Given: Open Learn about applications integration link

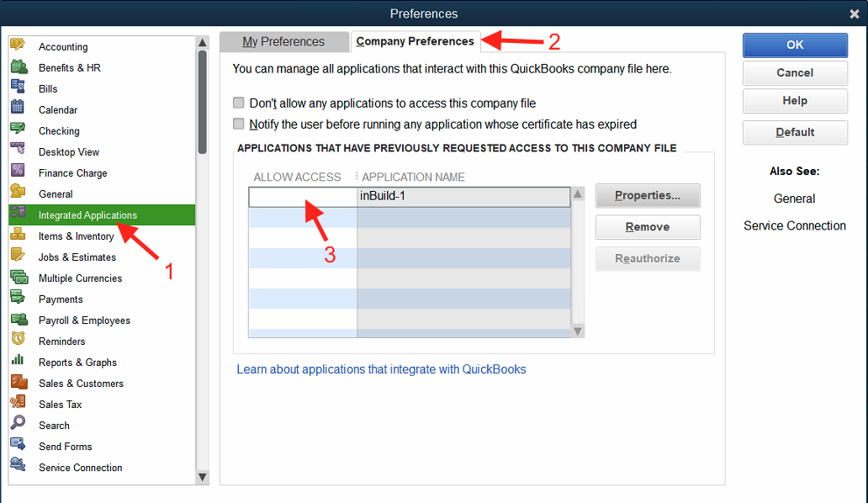Looking at the screenshot, I should point(381,369).
